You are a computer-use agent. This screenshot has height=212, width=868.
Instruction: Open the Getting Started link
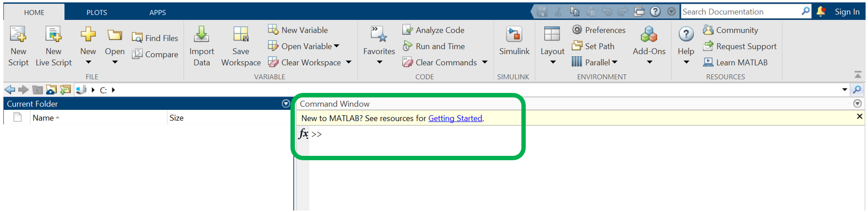tap(455, 118)
